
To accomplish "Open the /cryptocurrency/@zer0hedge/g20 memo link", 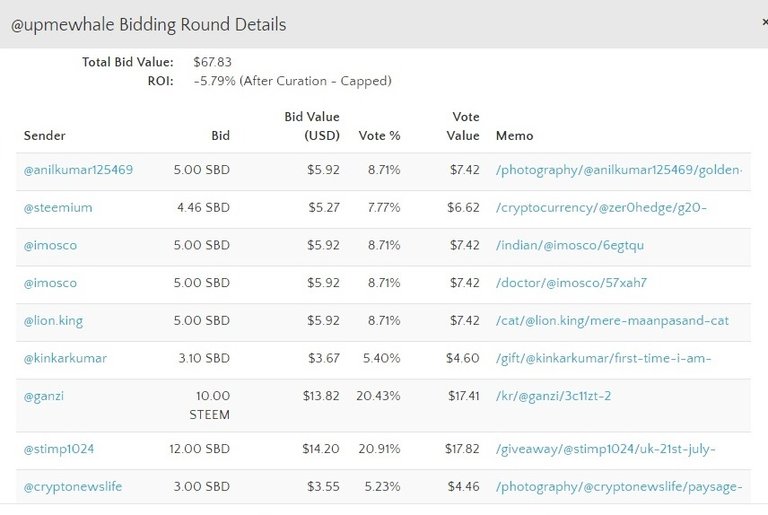I will pos(601,208).
